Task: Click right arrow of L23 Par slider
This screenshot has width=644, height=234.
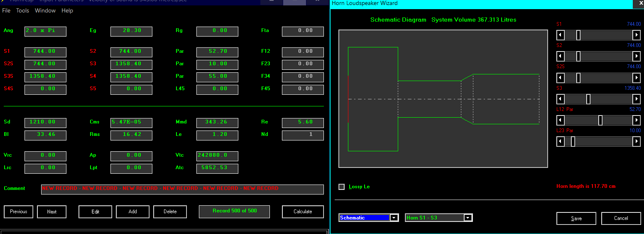Action: pos(636,142)
